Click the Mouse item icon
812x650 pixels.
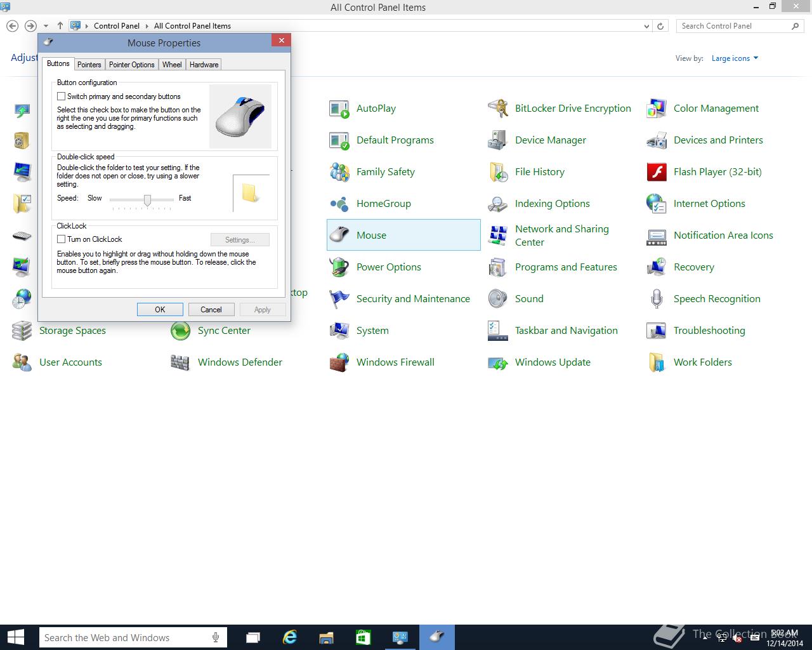point(339,235)
